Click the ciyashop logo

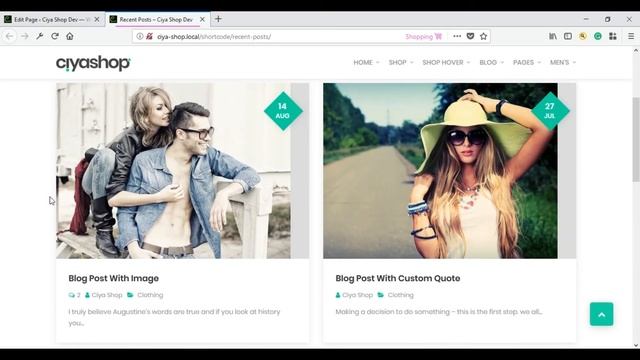coord(93,63)
